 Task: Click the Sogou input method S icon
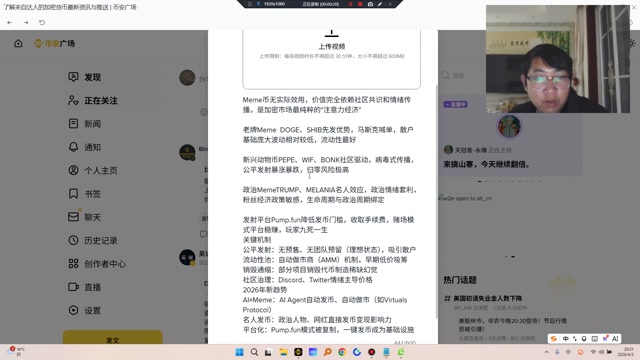(554, 338)
